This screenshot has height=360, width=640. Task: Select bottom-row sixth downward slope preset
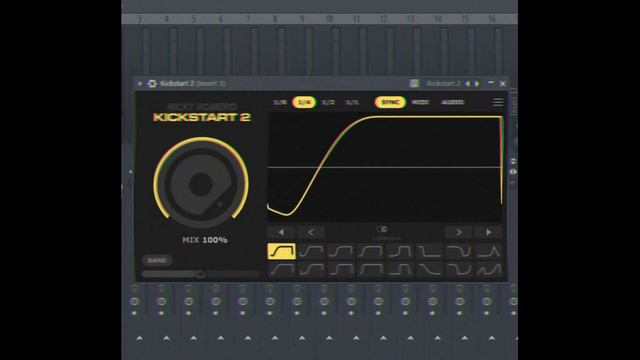click(429, 269)
